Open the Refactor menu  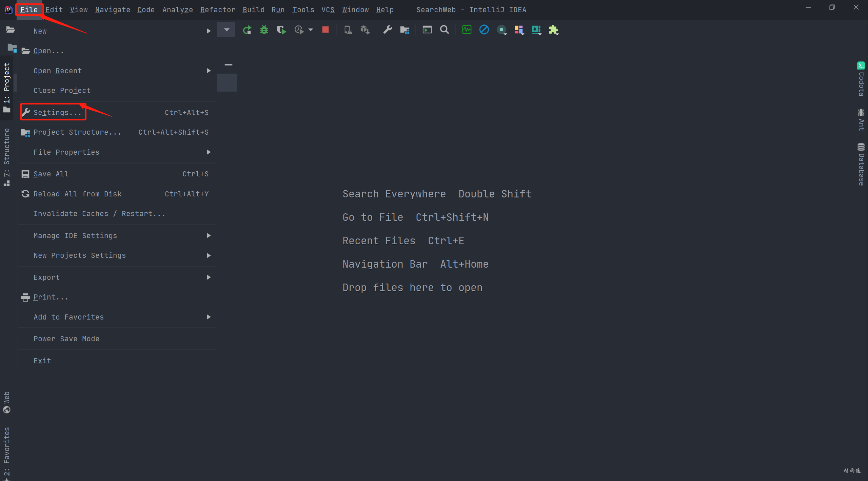218,10
